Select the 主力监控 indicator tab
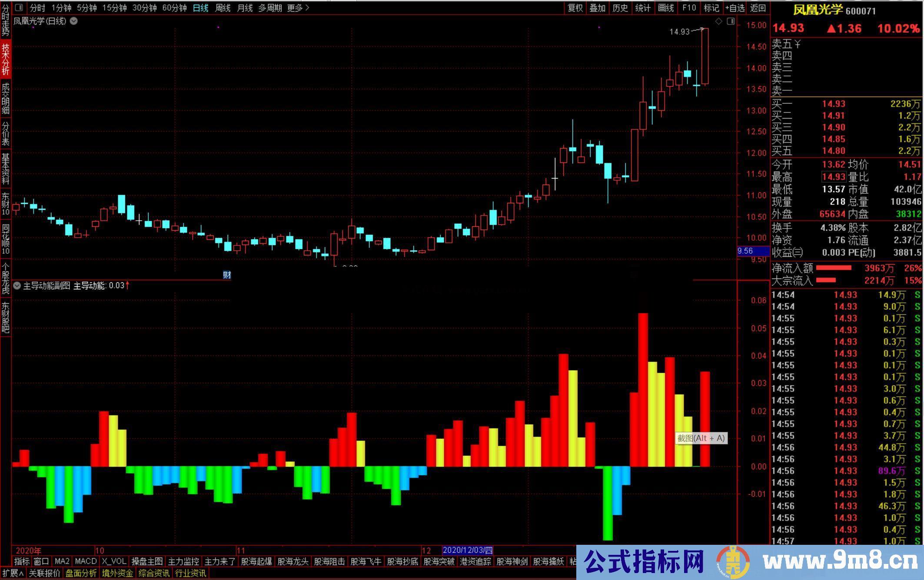This screenshot has height=580, width=924. pos(183,561)
